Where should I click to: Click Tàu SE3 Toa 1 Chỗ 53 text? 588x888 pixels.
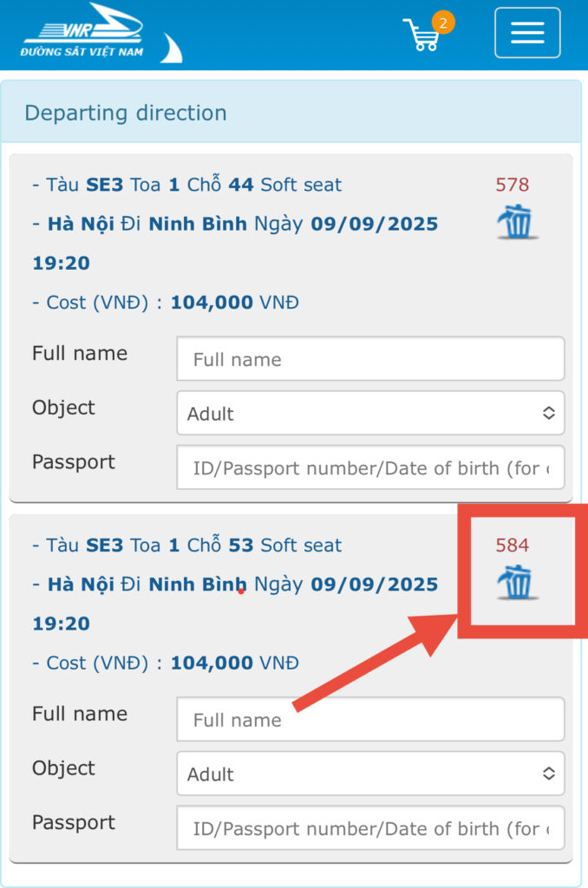pos(187,545)
